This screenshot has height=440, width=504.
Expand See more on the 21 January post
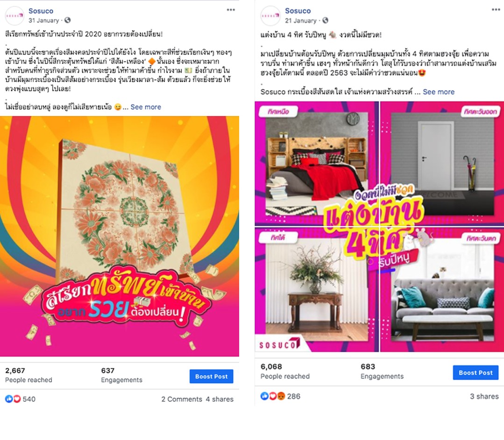439,92
